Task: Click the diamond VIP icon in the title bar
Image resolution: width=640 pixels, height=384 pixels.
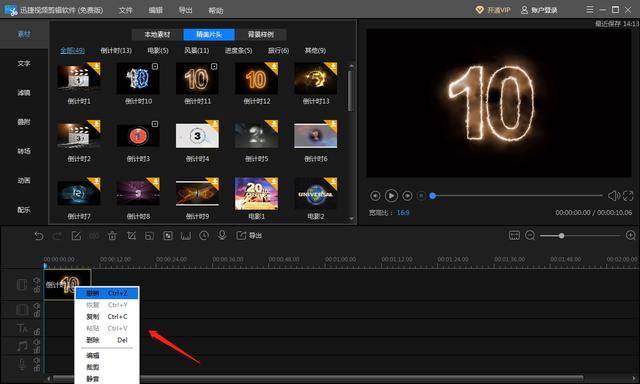Action: (480, 10)
